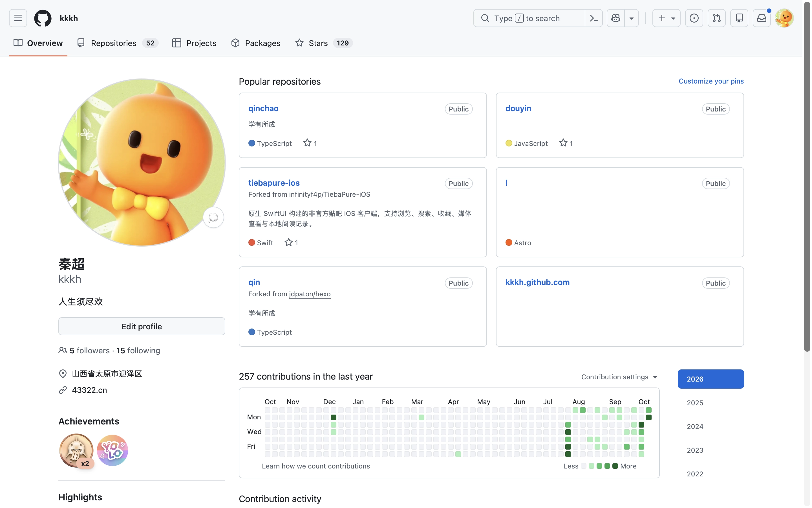The width and height of the screenshot is (812, 508).
Task: Open the qinchao repository
Action: click(263, 109)
